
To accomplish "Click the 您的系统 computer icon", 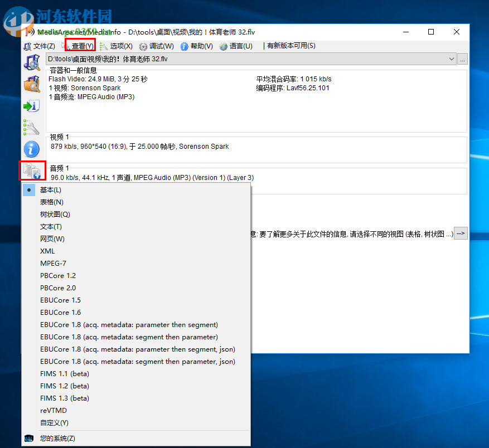I will 28,439.
